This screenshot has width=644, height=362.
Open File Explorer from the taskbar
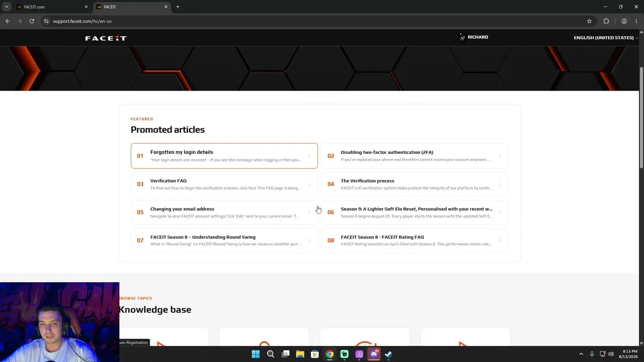[x=300, y=354]
